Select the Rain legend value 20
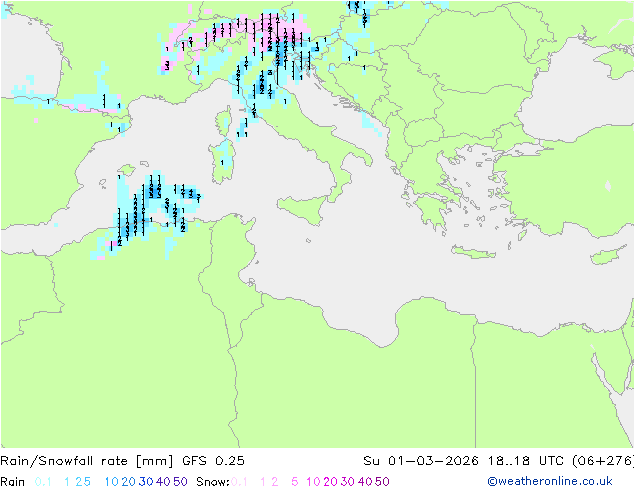The image size is (634, 490). tap(129, 482)
